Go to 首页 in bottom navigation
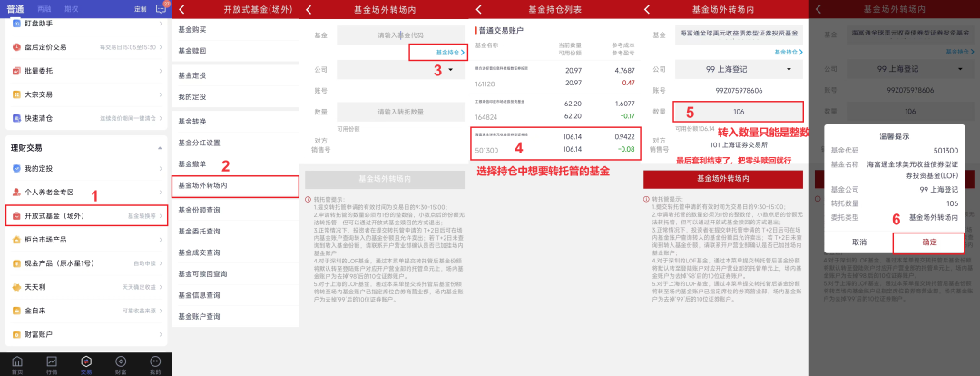The image size is (980, 376). pos(17,365)
